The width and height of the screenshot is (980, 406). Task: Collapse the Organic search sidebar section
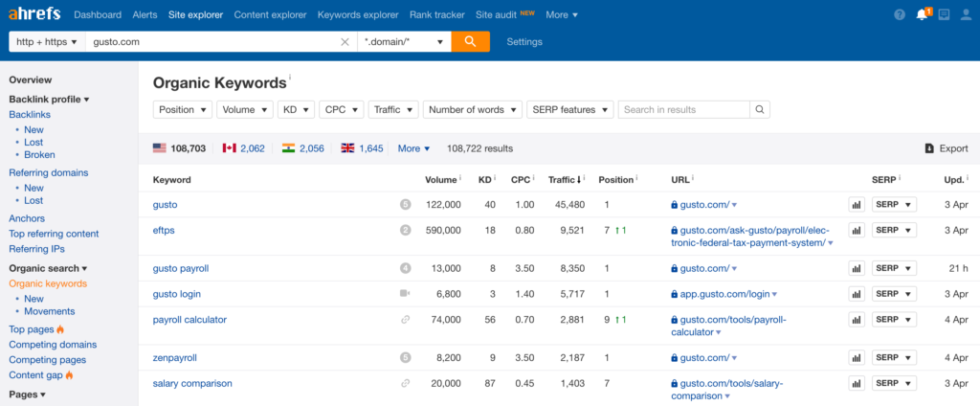48,268
